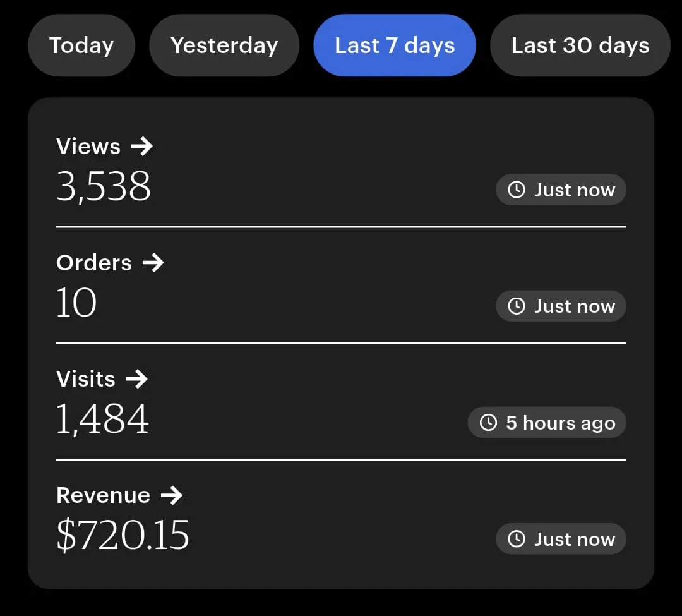Click the arrow icon beside Orders
682x616 pixels.
[153, 263]
